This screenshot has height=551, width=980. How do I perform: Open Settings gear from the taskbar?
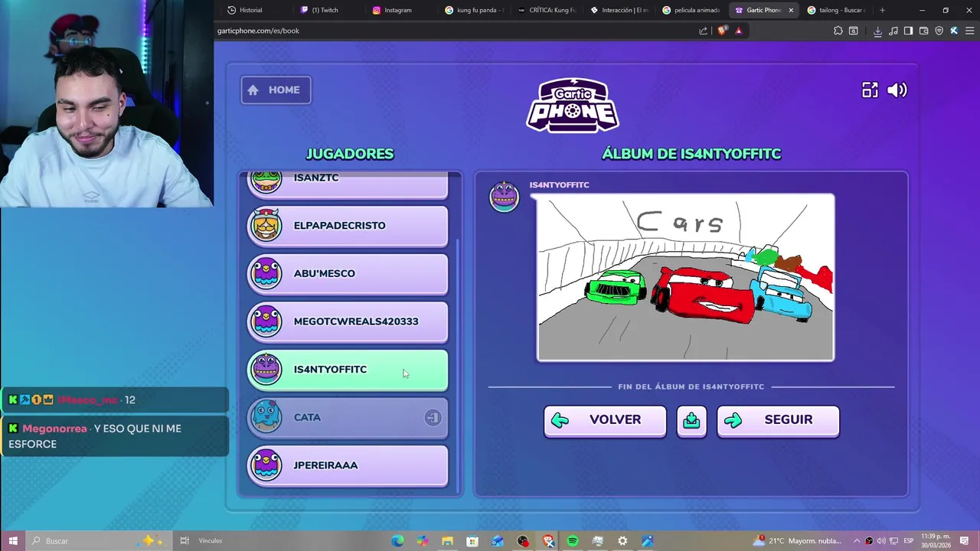(x=622, y=541)
